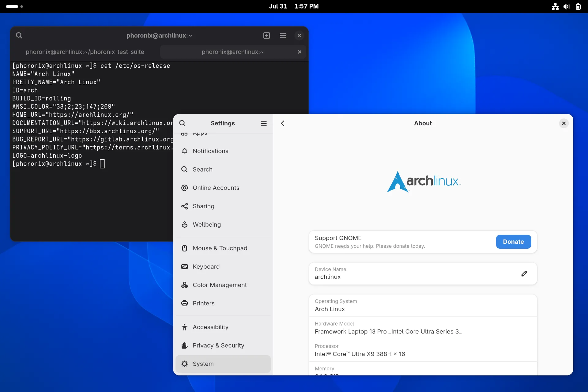Open Online Accounts settings
The width and height of the screenshot is (588, 392).
pyautogui.click(x=223, y=188)
